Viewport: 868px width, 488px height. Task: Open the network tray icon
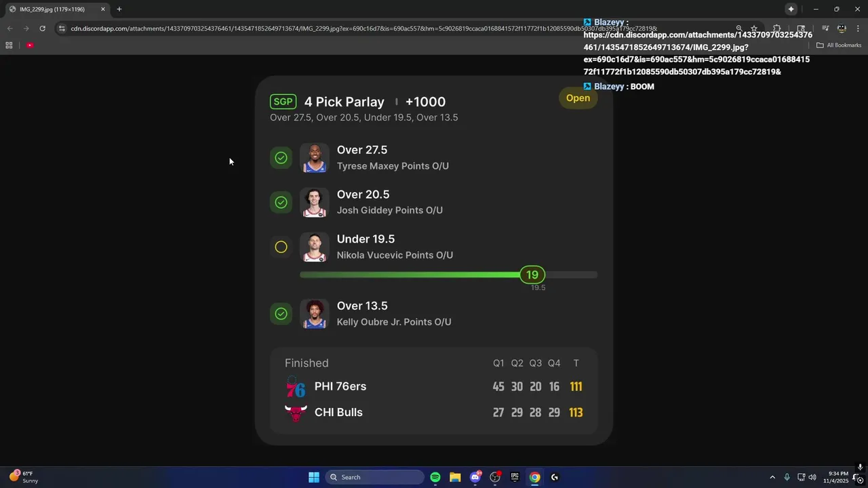click(801, 477)
